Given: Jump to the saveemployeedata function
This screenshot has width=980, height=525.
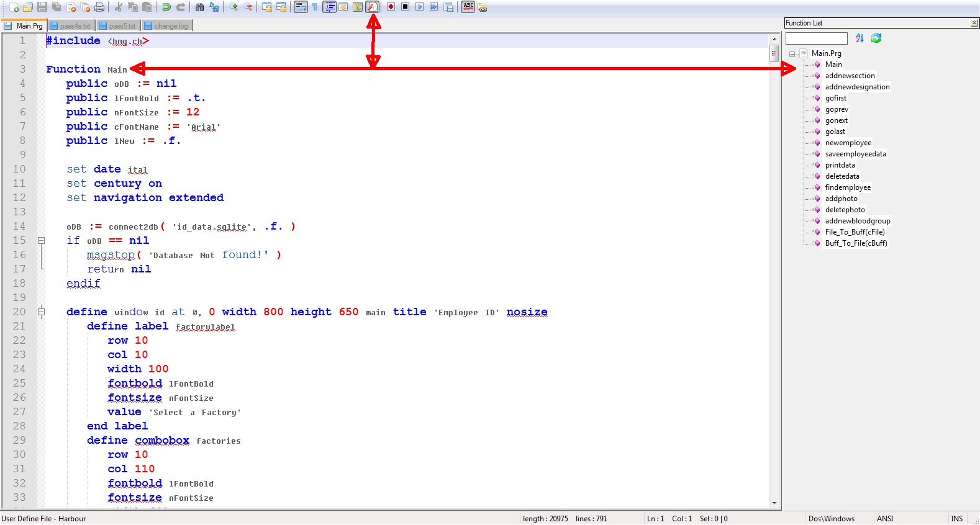Looking at the screenshot, I should 855,154.
